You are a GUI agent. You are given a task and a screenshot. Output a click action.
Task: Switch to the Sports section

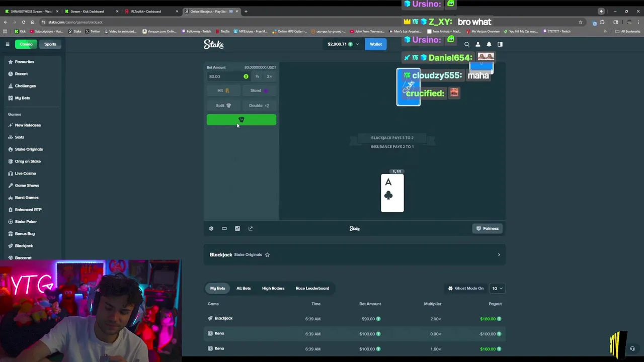pyautogui.click(x=50, y=44)
